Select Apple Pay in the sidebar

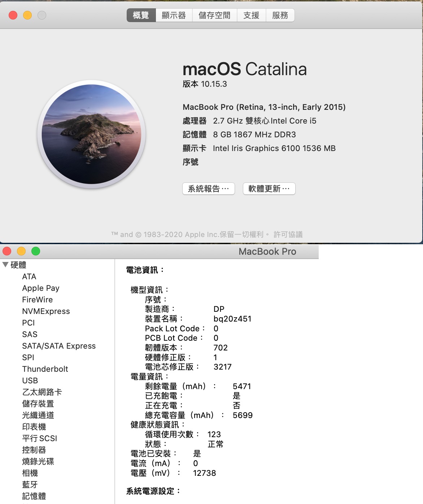click(x=41, y=288)
